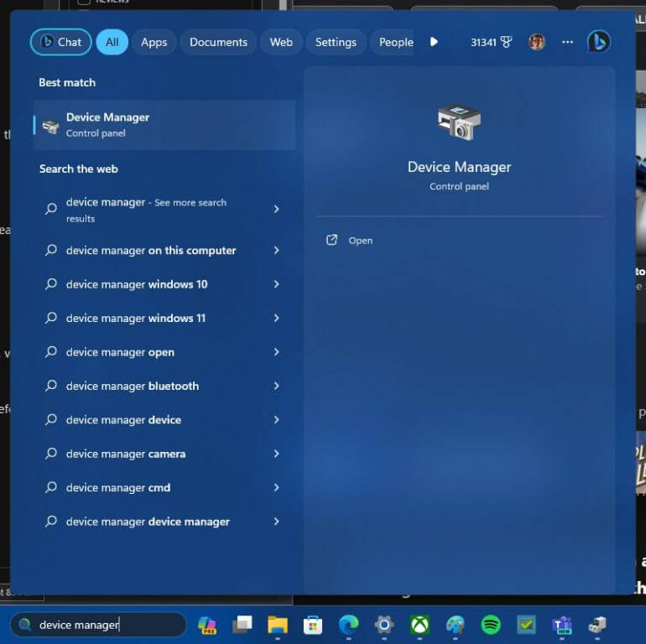Show more filter tabs with arrow
This screenshot has height=644, width=646.
[434, 42]
